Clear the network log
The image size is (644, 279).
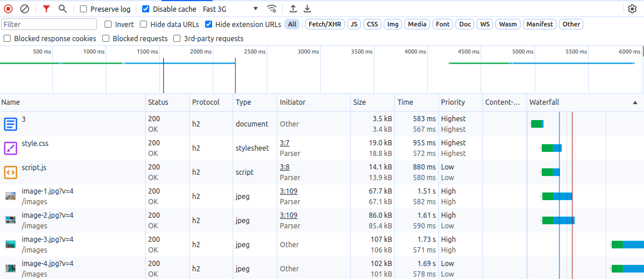click(x=25, y=9)
